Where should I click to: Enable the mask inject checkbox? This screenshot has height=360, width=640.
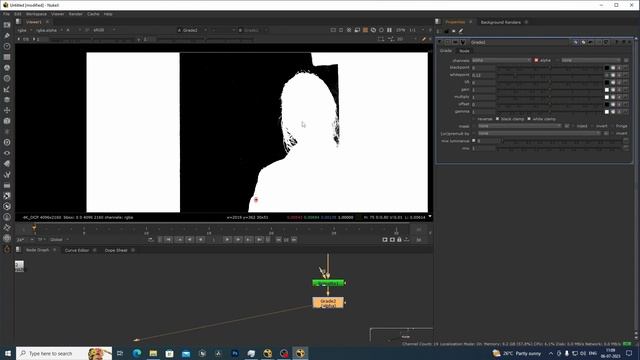point(573,126)
